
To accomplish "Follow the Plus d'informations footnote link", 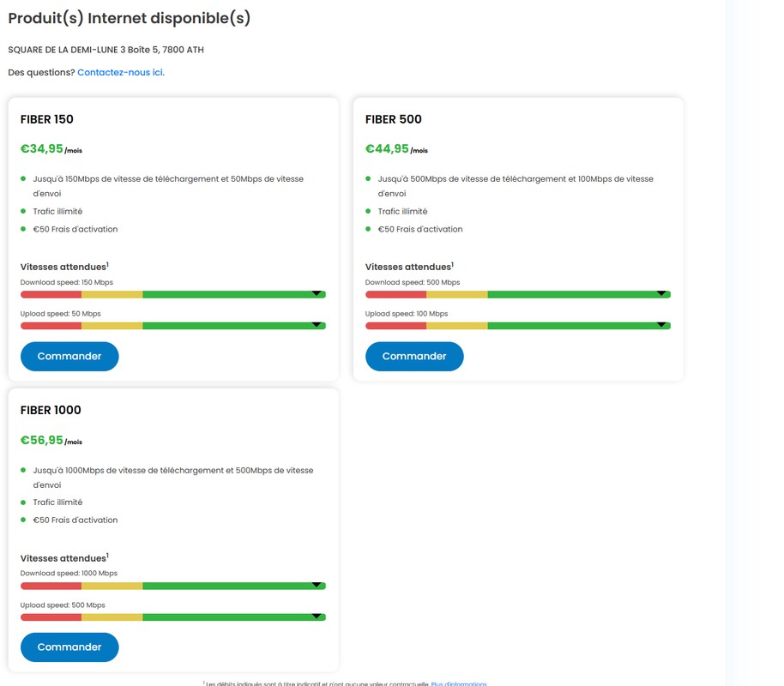I will [459, 683].
